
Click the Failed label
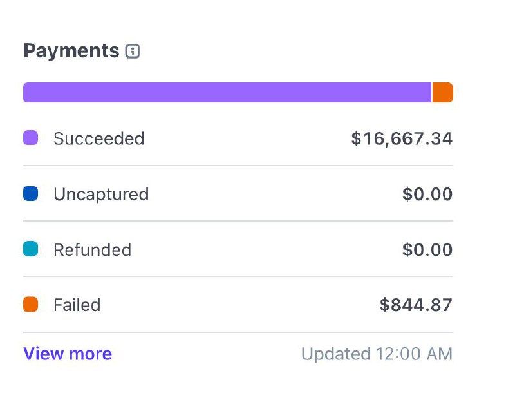[x=77, y=305]
